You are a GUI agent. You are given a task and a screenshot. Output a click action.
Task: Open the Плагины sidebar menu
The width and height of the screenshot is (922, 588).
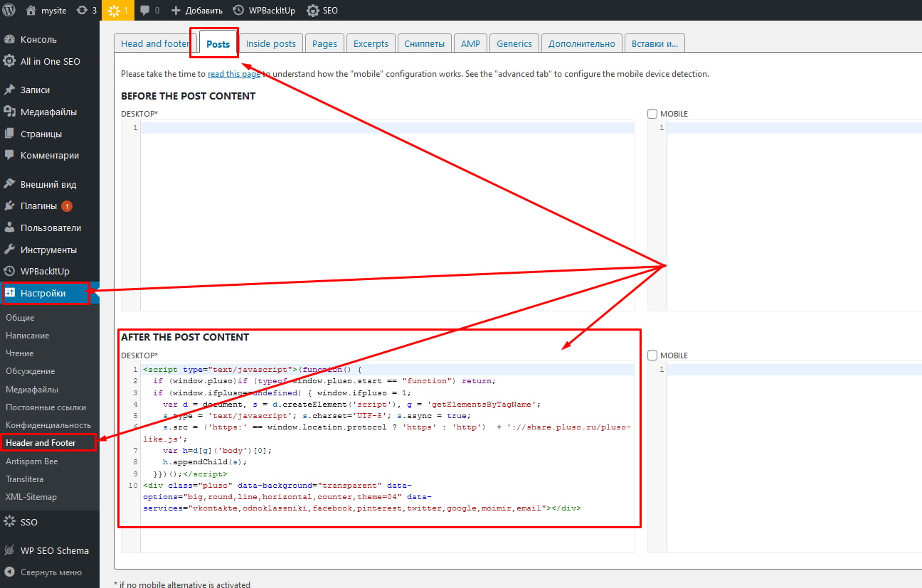pos(38,206)
